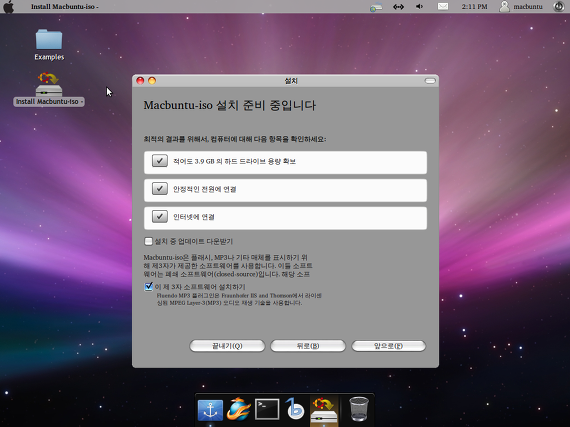Click the pill-shaped button in installer title bar
Screen dimensions: 570x427
[430, 81]
